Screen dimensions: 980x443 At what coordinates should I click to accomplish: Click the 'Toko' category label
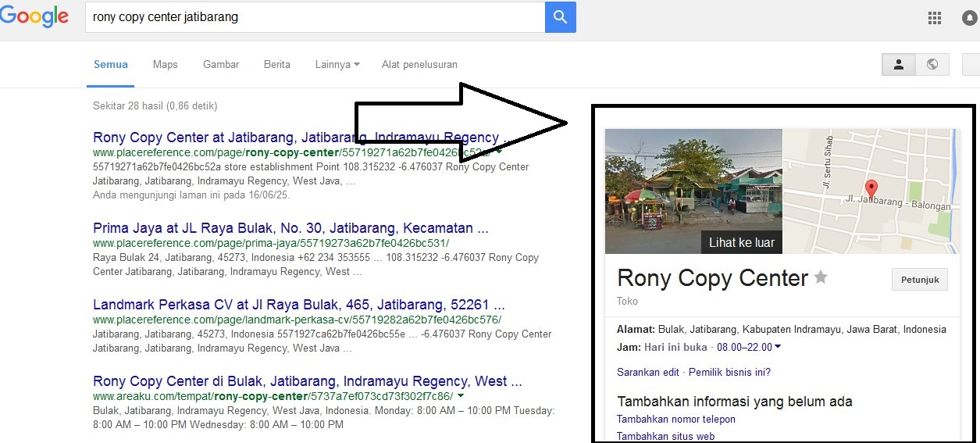point(627,301)
